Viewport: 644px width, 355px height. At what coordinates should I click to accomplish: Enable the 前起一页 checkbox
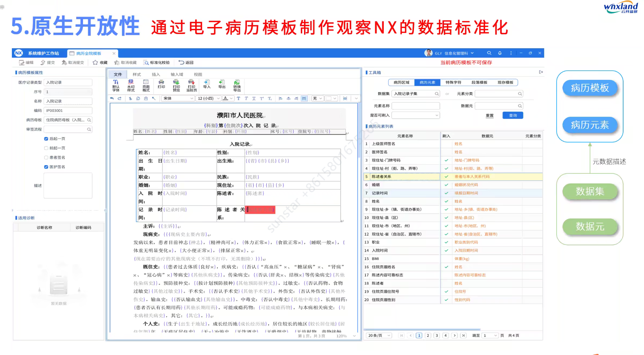[x=46, y=148]
